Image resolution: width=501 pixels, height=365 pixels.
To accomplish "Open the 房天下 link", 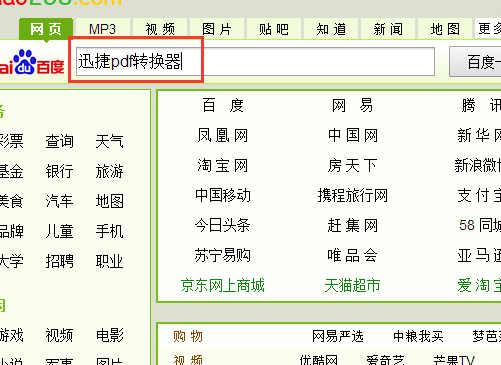I will tap(352, 165).
